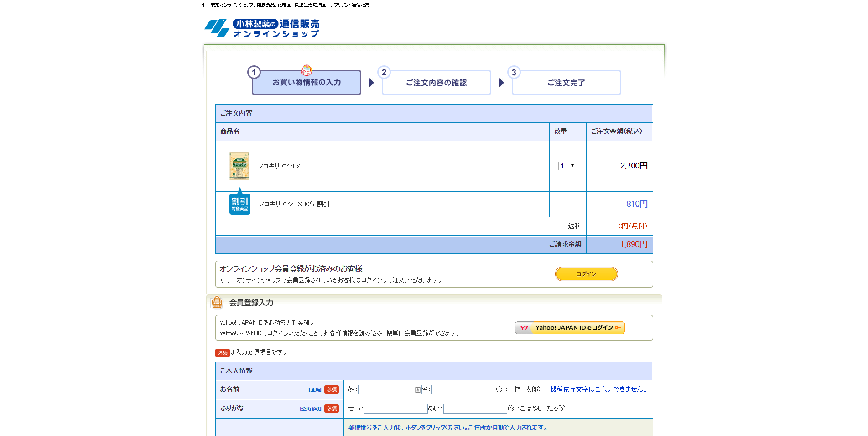Click the 郵便番号をご入力後 instruction text
This screenshot has width=868, height=436.
[x=447, y=427]
